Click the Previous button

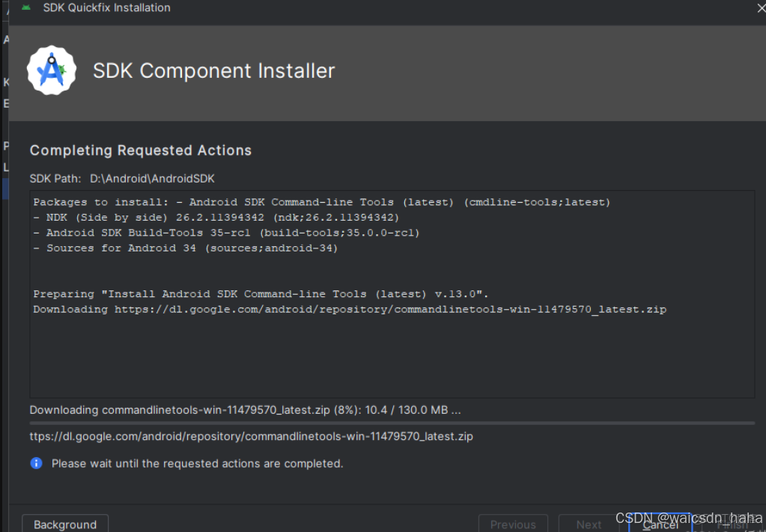pyautogui.click(x=513, y=524)
